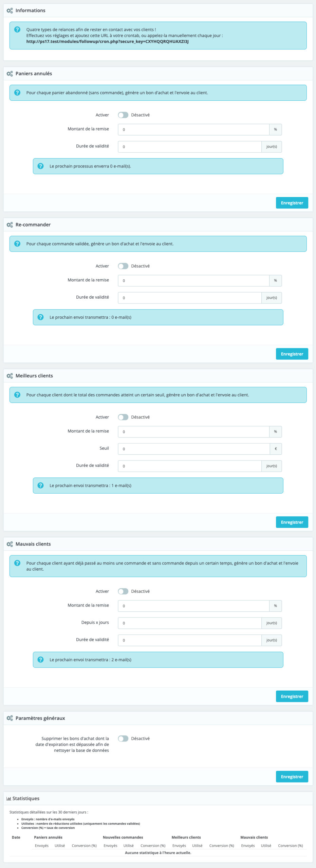
Task: Turn on the Meilleurs clients Activer switch
Action: (x=123, y=417)
